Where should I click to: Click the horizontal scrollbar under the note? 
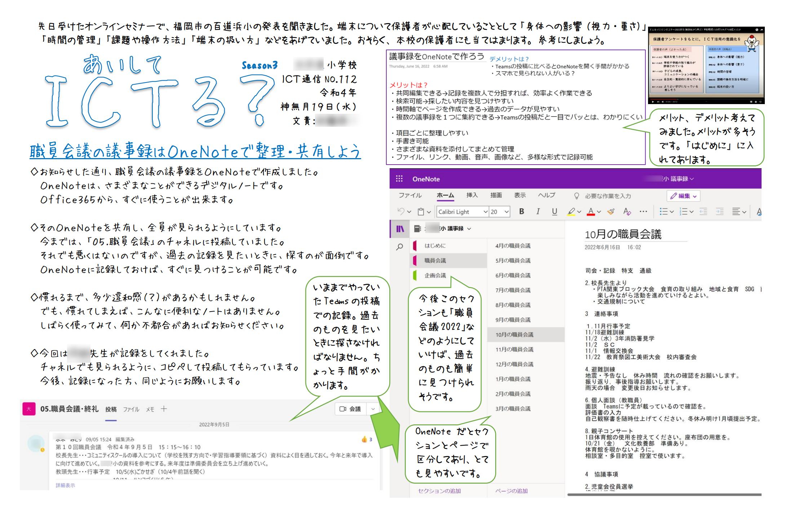point(664,495)
